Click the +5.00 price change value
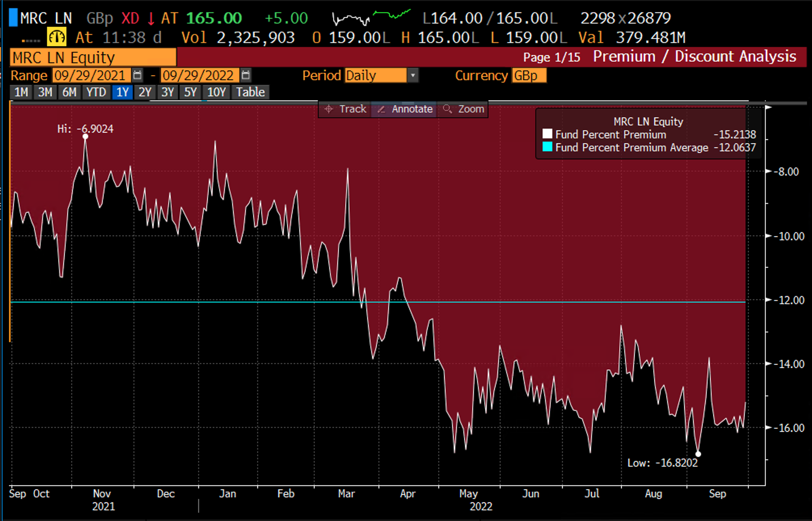812x521 pixels. 286,18
